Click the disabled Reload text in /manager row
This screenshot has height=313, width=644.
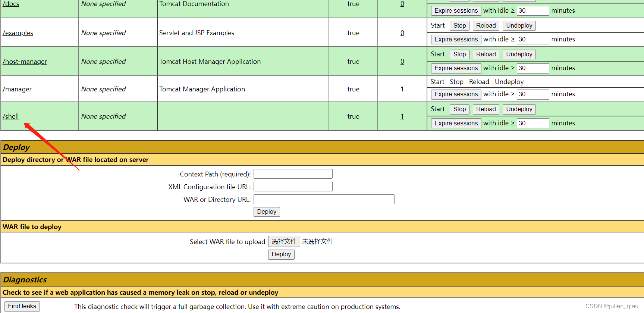[x=479, y=82]
